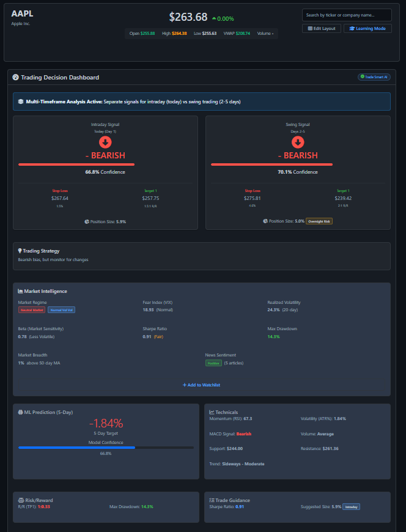Click the Risk/Reward balance scale icon

click(x=20, y=500)
